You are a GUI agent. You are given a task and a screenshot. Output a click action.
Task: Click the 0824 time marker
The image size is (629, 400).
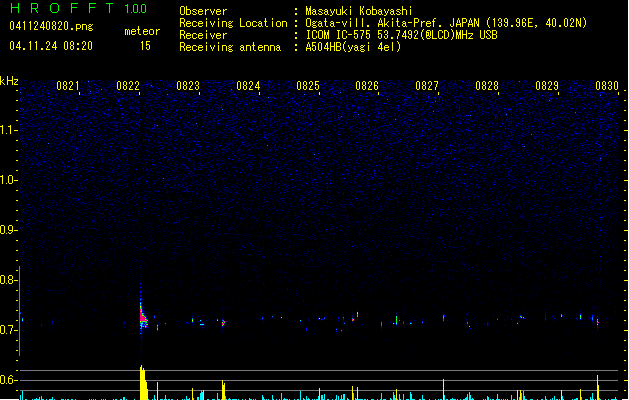click(x=248, y=85)
